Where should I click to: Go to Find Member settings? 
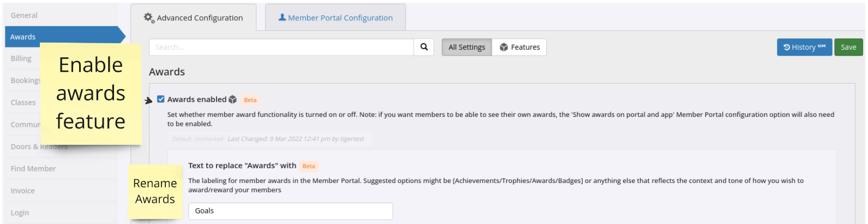tap(33, 169)
